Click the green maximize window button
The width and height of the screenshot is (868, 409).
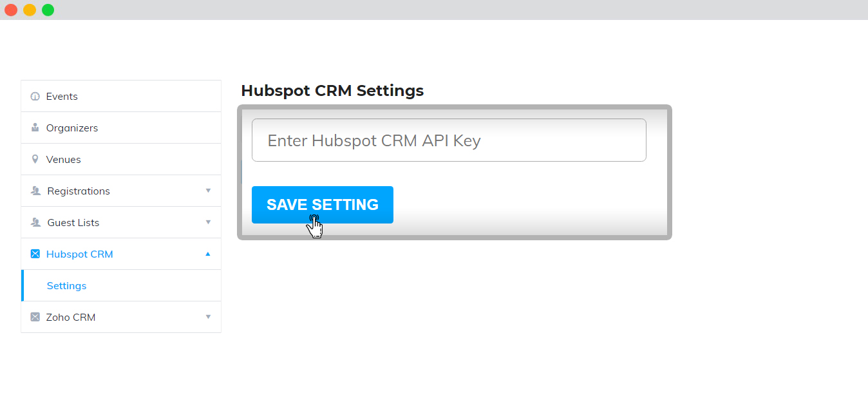point(48,10)
